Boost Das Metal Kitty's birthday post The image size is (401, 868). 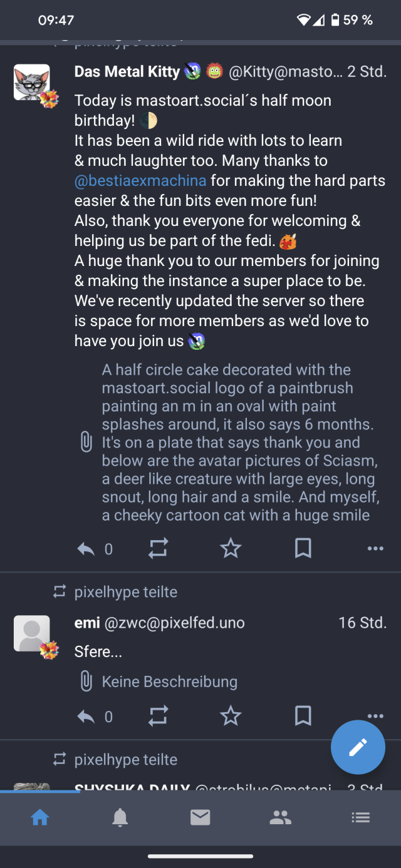pyautogui.click(x=158, y=549)
